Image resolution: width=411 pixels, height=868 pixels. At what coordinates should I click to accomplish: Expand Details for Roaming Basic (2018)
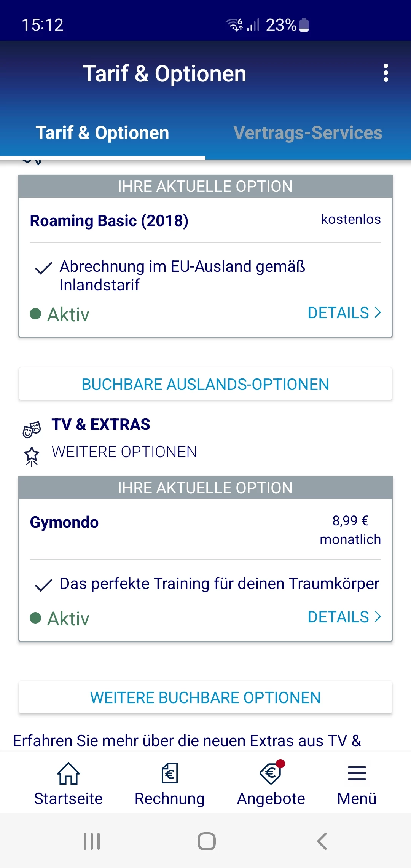point(344,313)
